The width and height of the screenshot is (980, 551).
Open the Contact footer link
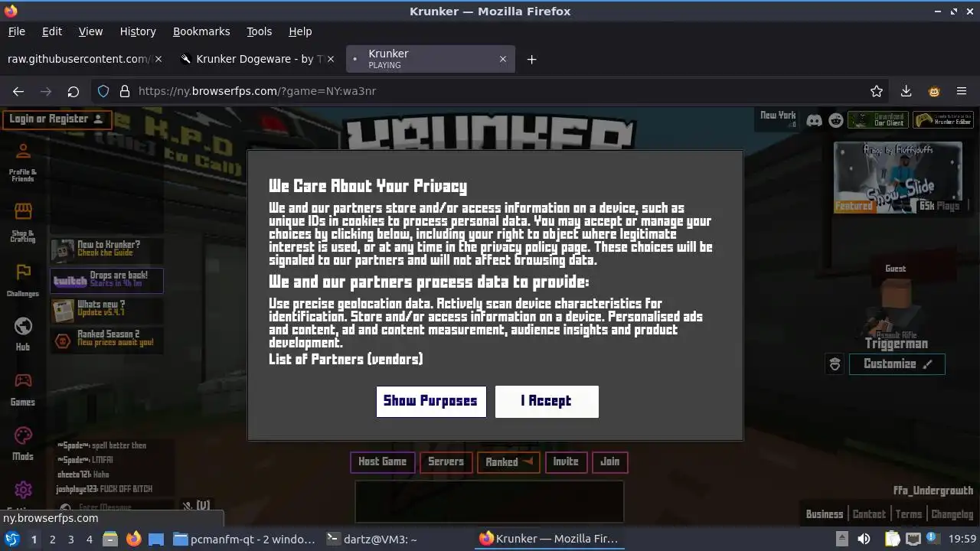pos(869,514)
